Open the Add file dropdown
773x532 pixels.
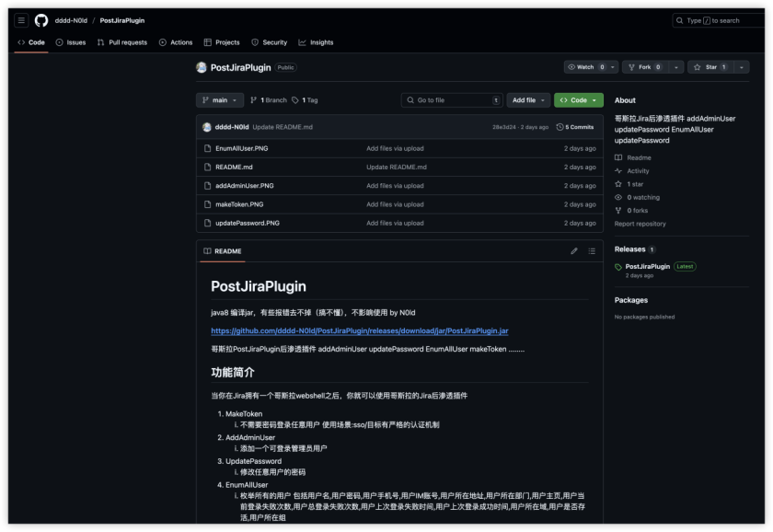(x=528, y=100)
